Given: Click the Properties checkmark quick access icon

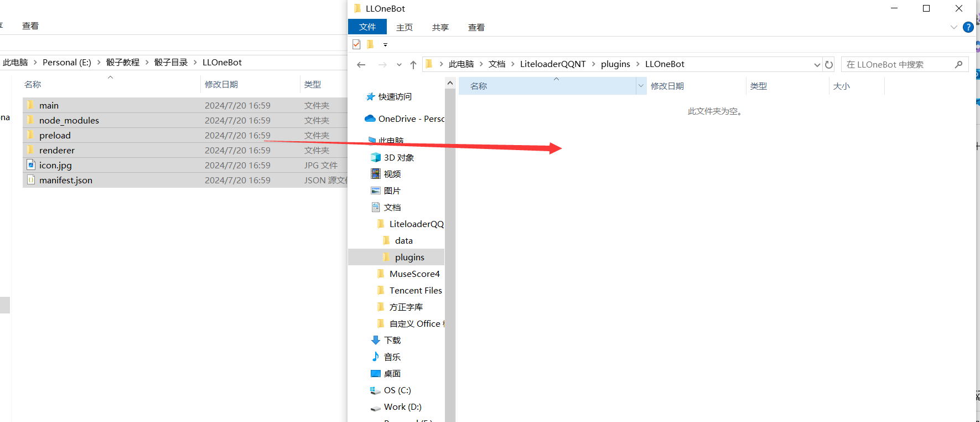Looking at the screenshot, I should [356, 44].
